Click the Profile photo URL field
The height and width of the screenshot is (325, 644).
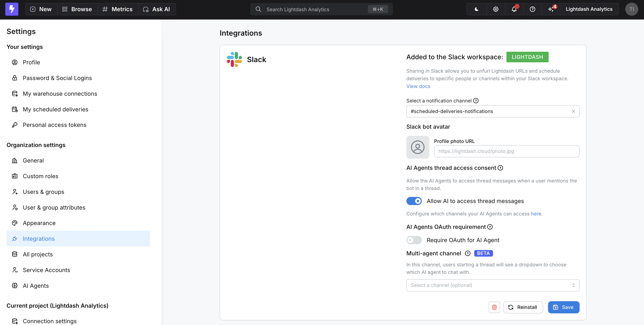pos(506,151)
